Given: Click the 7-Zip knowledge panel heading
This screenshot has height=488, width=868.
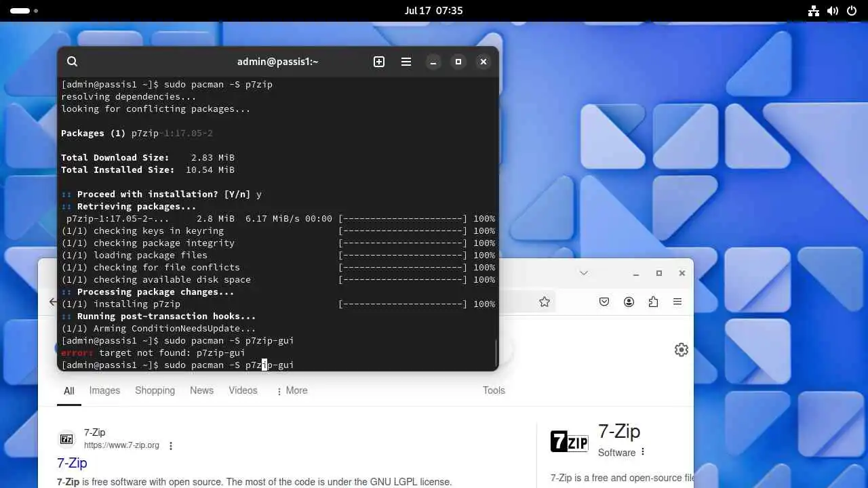Looking at the screenshot, I should (619, 432).
